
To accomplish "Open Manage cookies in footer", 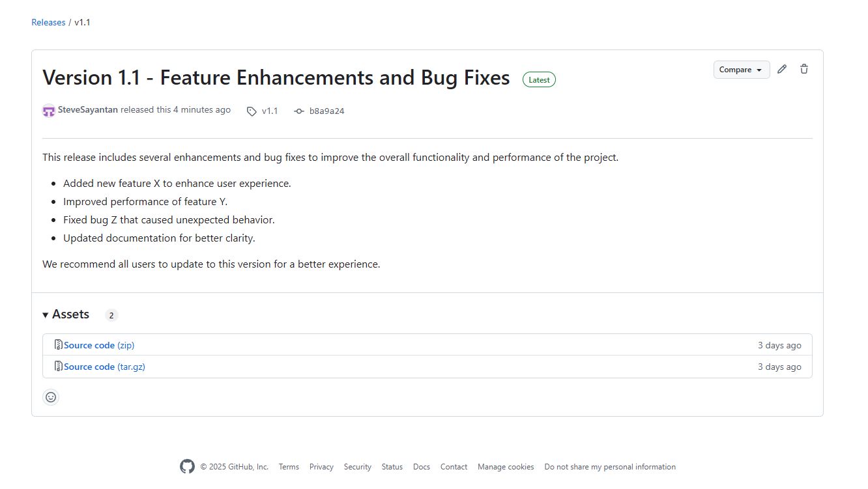I will click(x=506, y=467).
